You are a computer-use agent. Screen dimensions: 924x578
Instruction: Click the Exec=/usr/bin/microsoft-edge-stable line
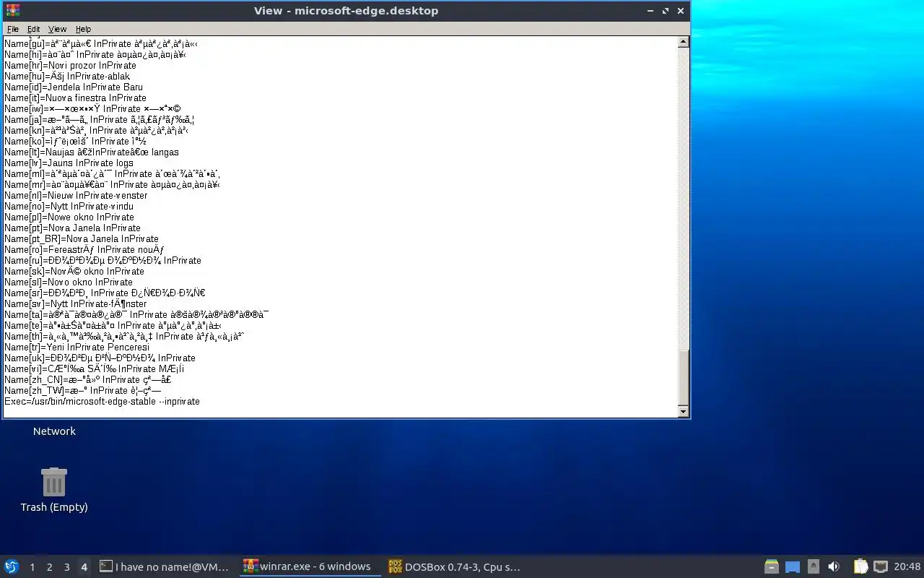(x=102, y=402)
